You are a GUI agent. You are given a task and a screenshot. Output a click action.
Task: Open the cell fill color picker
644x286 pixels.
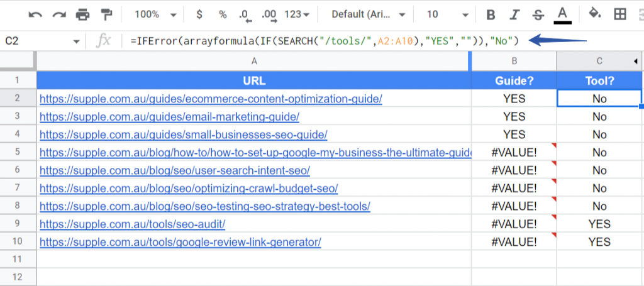[594, 14]
